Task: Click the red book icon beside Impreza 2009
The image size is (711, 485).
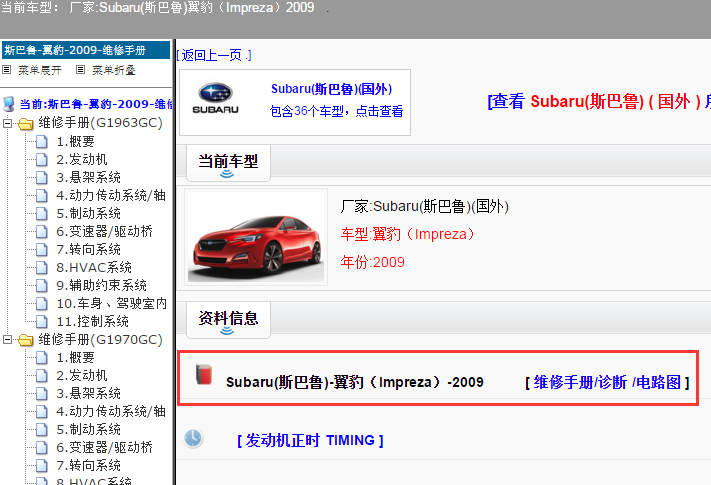Action: [204, 374]
